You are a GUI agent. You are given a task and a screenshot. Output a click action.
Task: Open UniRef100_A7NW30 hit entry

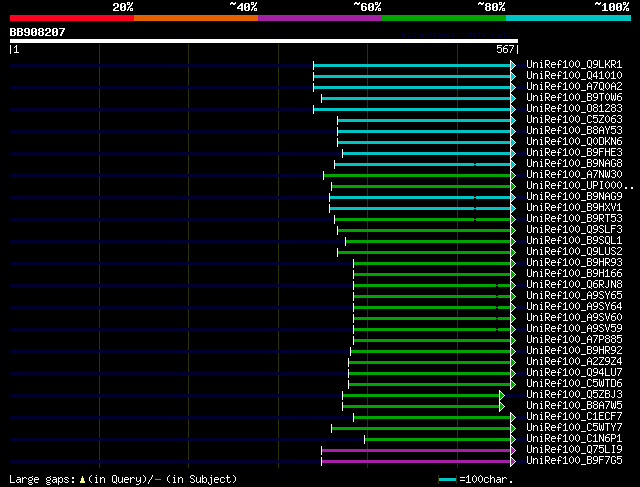coord(574,175)
